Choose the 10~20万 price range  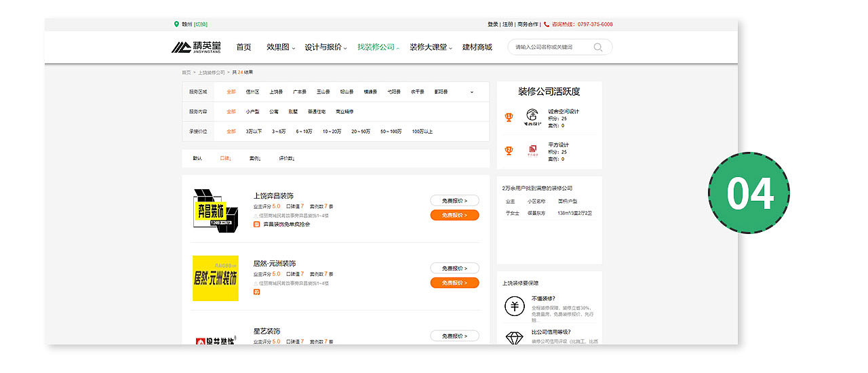332,131
